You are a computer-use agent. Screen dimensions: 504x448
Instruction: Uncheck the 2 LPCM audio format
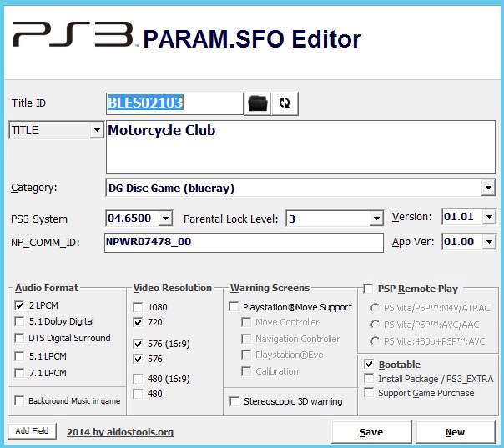(19, 305)
